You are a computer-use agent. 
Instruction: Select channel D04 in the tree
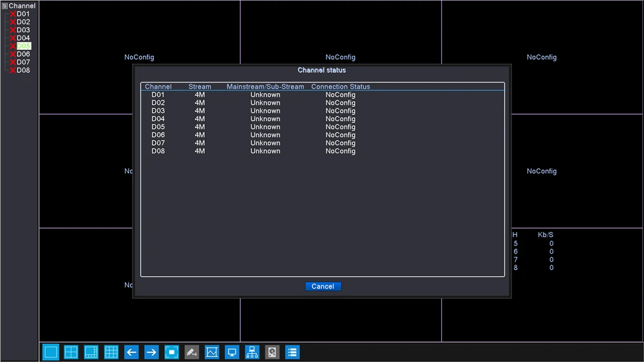click(23, 38)
